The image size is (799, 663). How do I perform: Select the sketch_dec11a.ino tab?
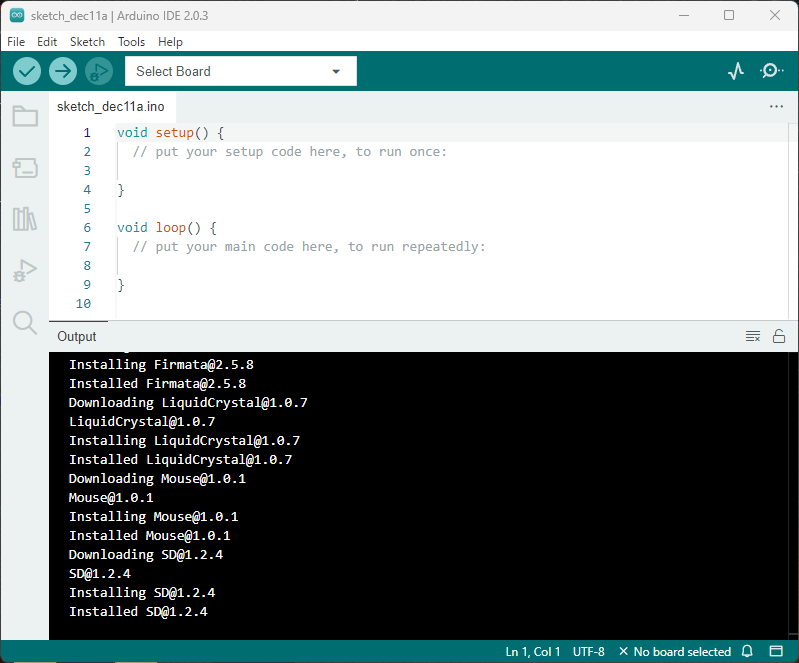coord(110,106)
